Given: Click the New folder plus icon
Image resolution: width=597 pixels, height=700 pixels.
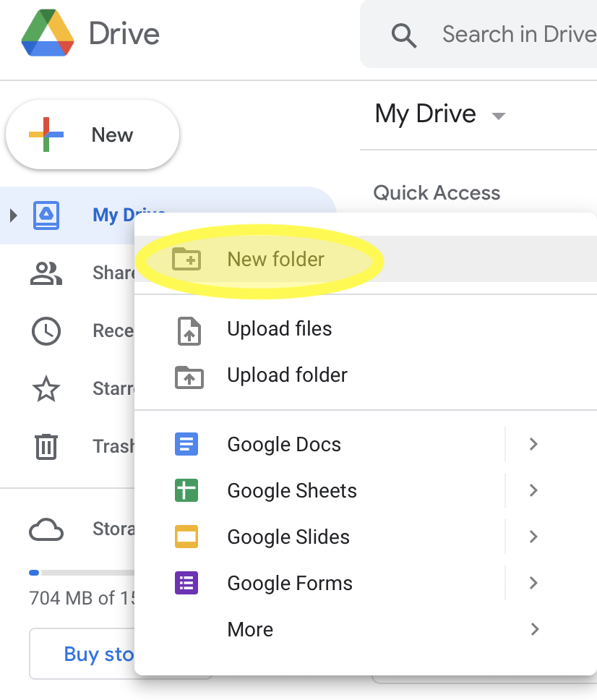Looking at the screenshot, I should pyautogui.click(x=186, y=259).
